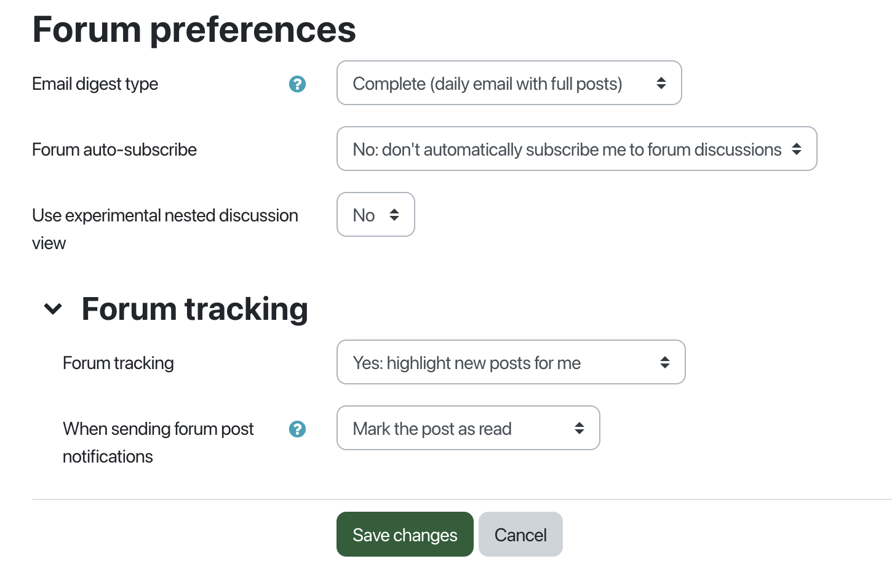892x588 pixels.
Task: Click the 'Forum tracking' field label
Action: click(x=118, y=363)
